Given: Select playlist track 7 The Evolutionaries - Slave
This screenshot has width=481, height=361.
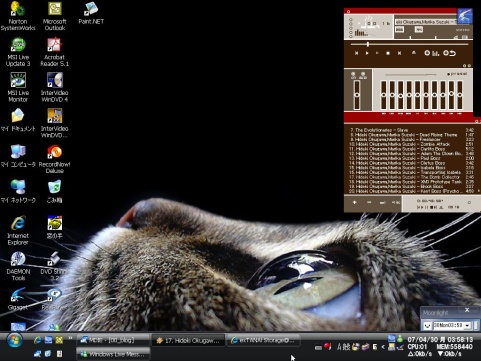Looking at the screenshot, I should coord(411,130).
